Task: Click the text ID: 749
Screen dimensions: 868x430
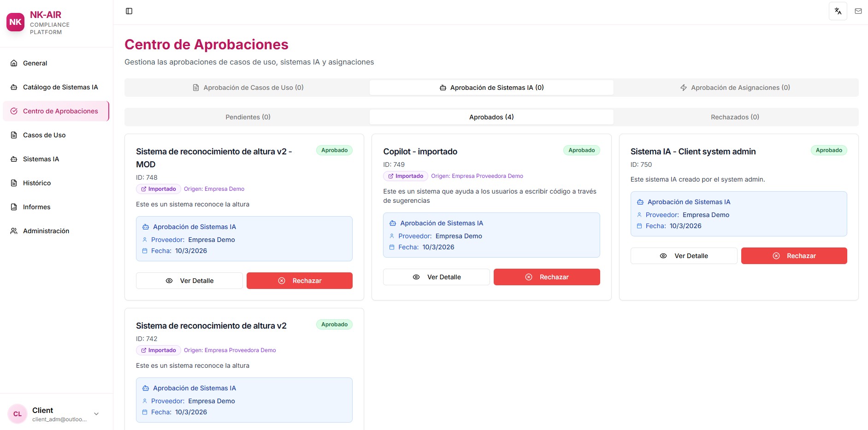Action: [394, 165]
